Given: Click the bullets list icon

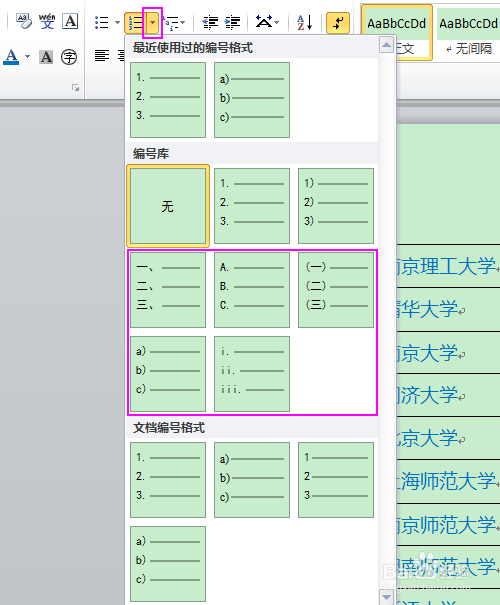Looking at the screenshot, I should [x=102, y=22].
